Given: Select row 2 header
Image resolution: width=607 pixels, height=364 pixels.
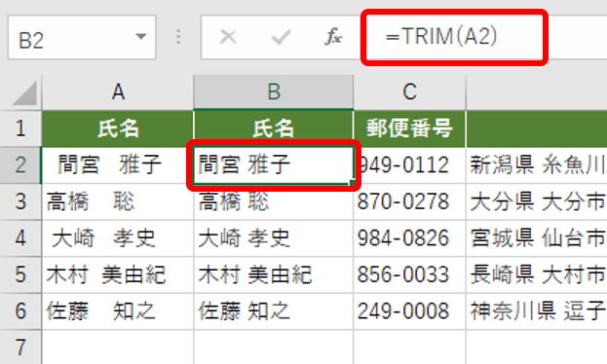Looking at the screenshot, I should pyautogui.click(x=20, y=165).
